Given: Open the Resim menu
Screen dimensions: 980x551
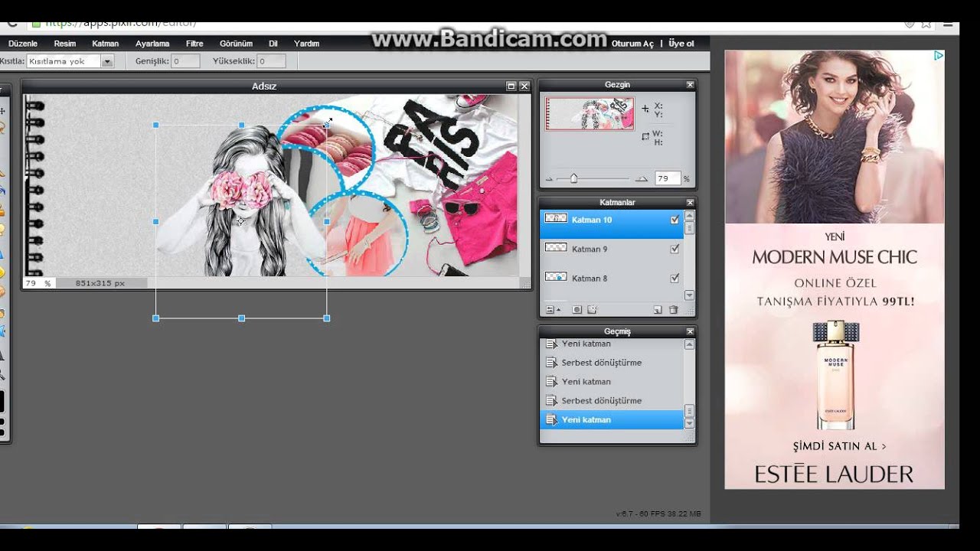Looking at the screenshot, I should click(x=65, y=44).
